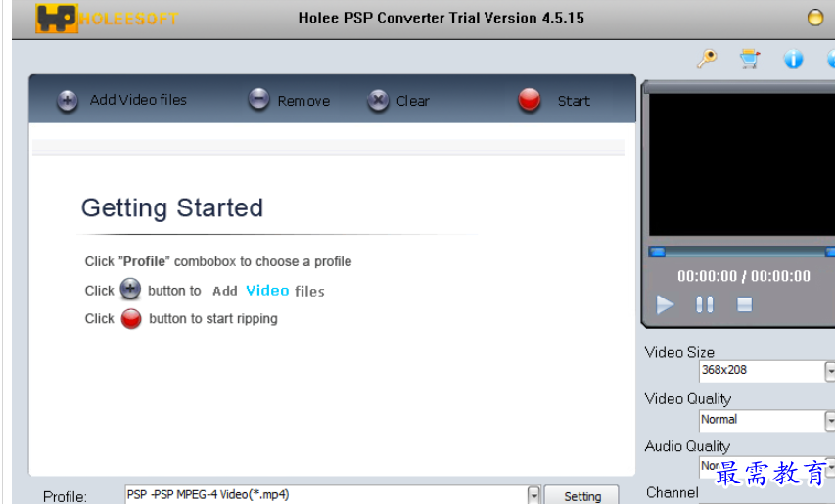Screen dimensions: 835x504
Task: Click the red icon in Getting Started
Action: coord(131,319)
